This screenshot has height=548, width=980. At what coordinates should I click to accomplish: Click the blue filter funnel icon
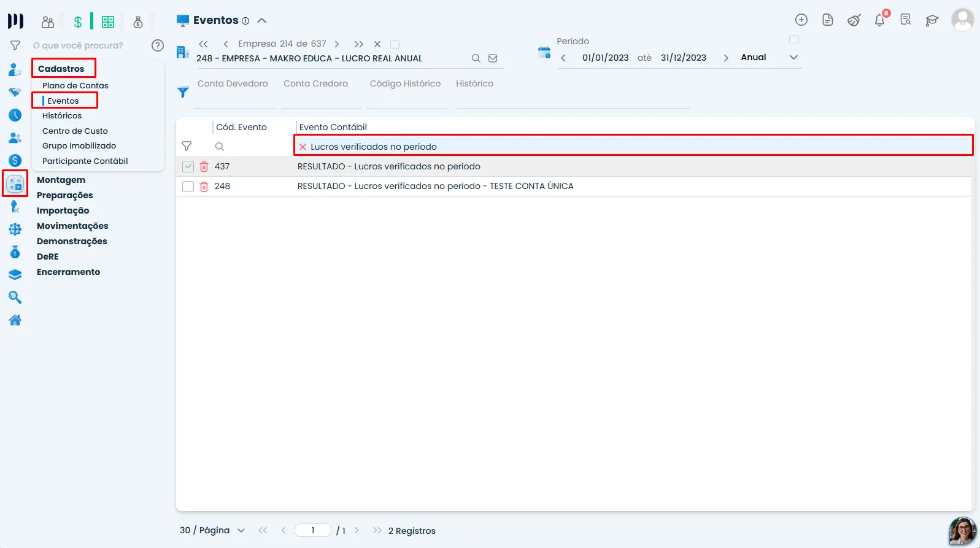tap(183, 92)
